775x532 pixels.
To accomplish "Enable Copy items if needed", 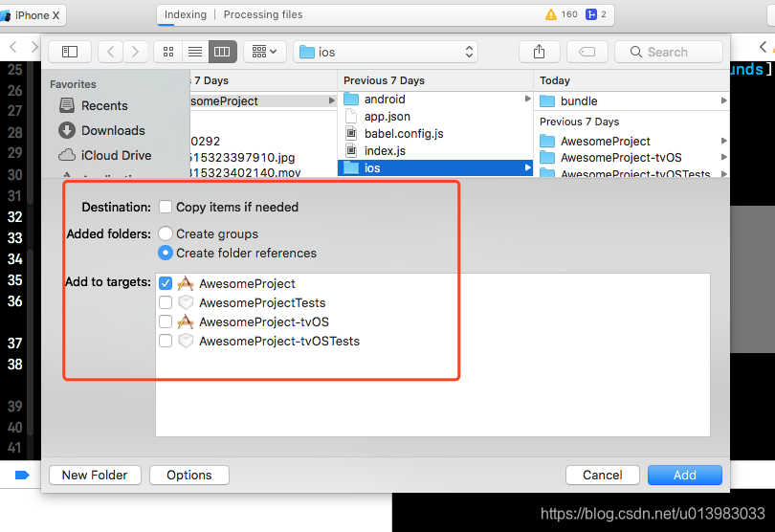I will 166,207.
